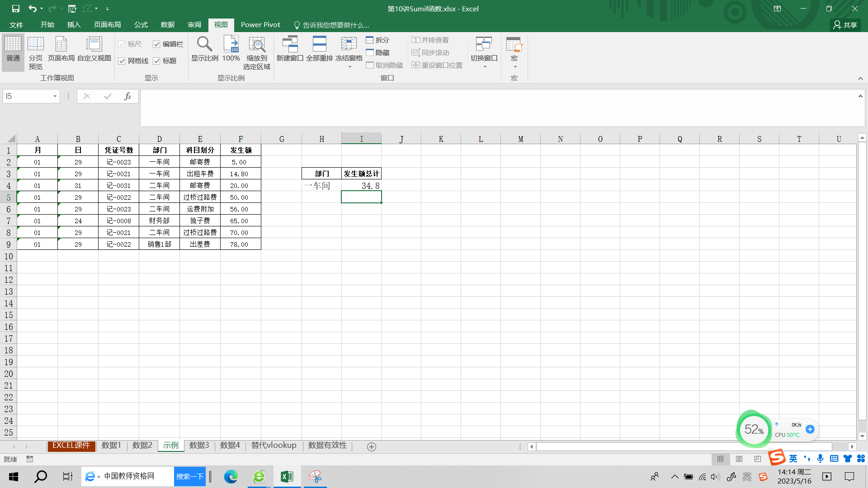868x488 pixels.
Task: Click the macro record icon in status bar
Action: pos(30,459)
